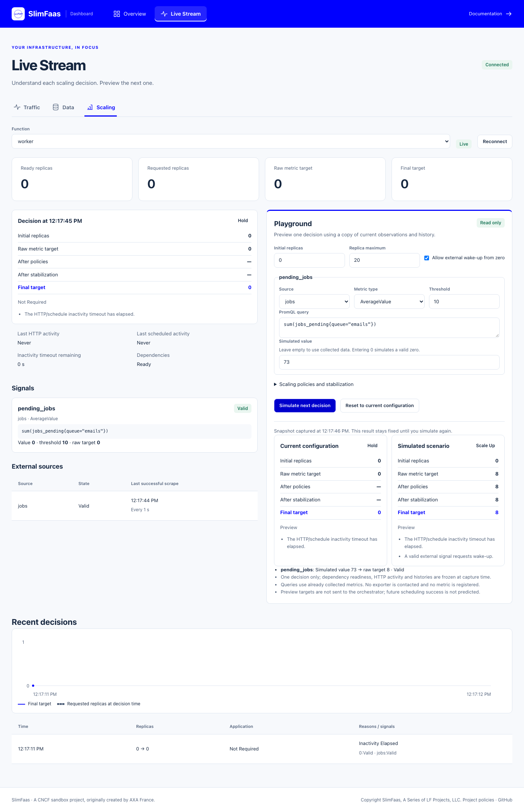Screen dimensions: 524x812
Task: Click the Scale Up label in Simulated scenario
Action: point(485,446)
